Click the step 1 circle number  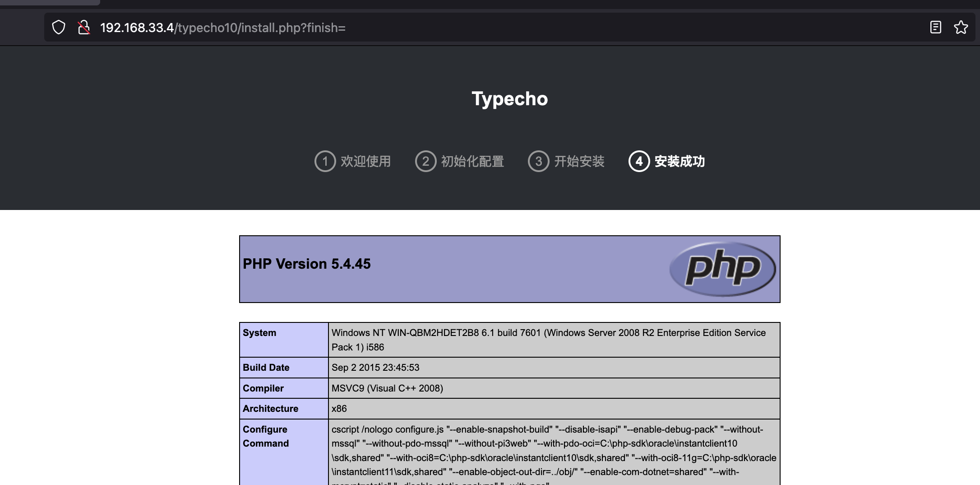(x=325, y=161)
